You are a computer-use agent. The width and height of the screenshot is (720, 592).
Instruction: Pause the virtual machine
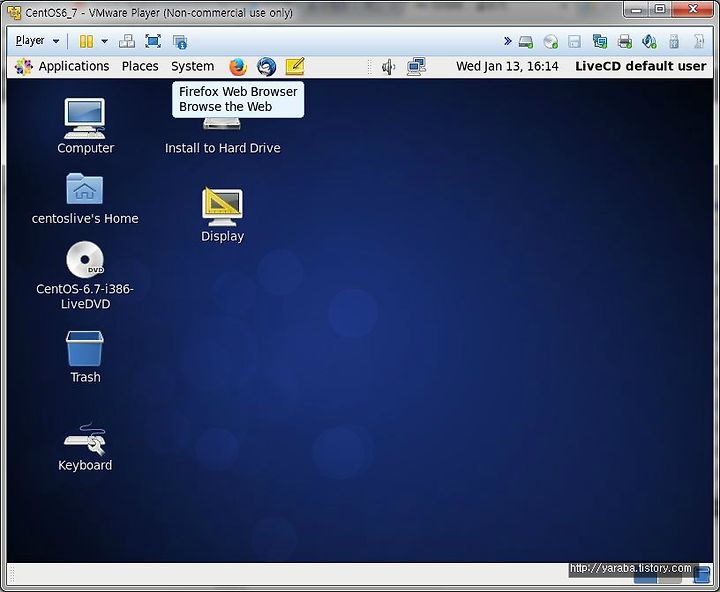click(86, 41)
